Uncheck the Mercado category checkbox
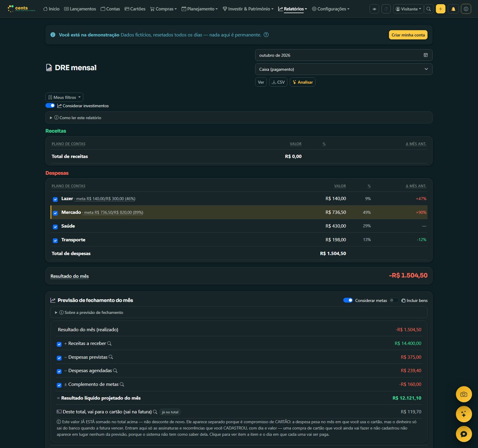478x448 pixels. pyautogui.click(x=55, y=213)
